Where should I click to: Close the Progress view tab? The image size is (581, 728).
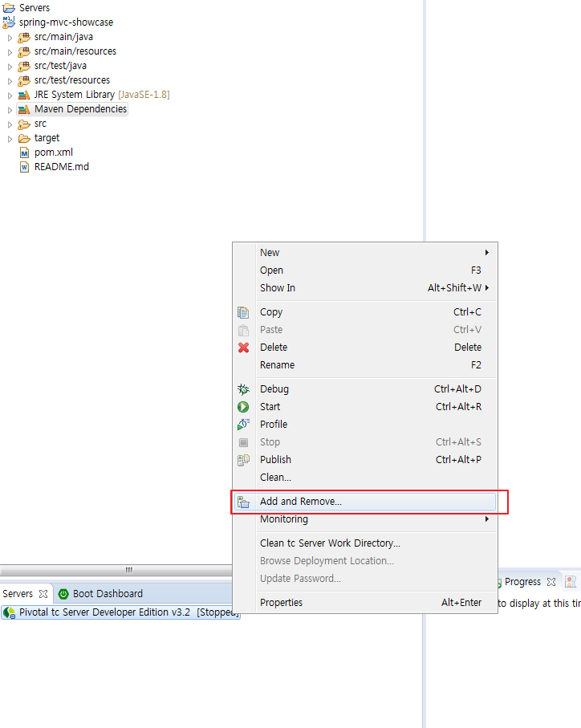(551, 582)
